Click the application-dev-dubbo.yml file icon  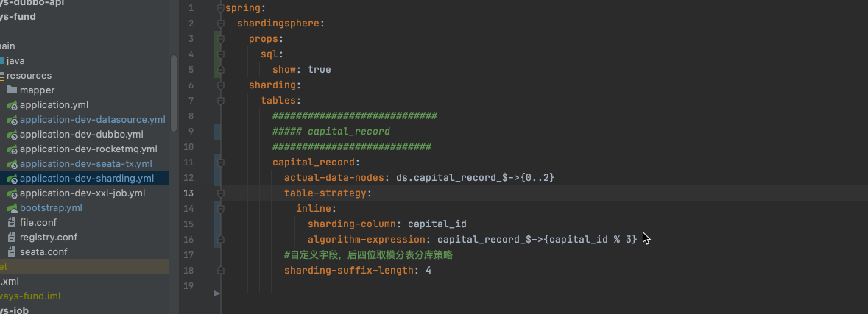(x=12, y=135)
